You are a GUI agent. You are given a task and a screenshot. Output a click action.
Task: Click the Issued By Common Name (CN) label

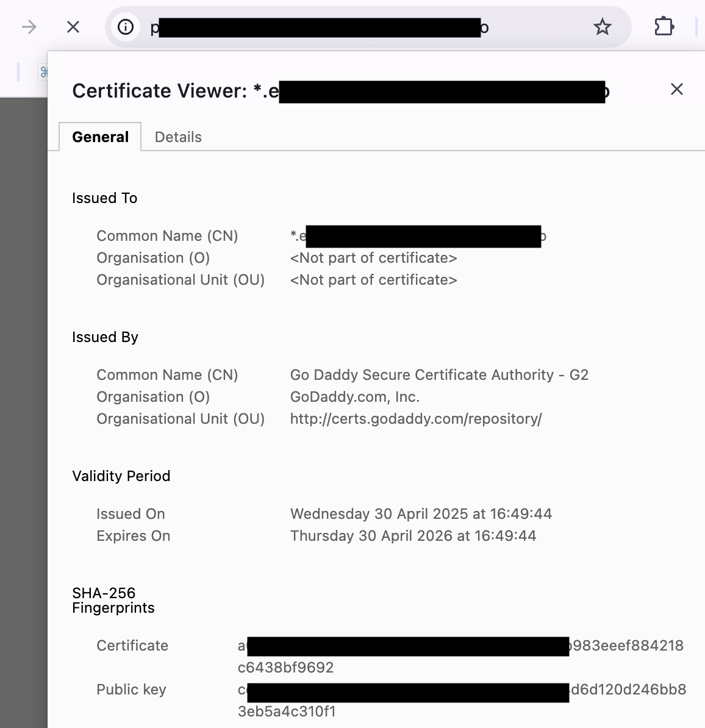[167, 375]
